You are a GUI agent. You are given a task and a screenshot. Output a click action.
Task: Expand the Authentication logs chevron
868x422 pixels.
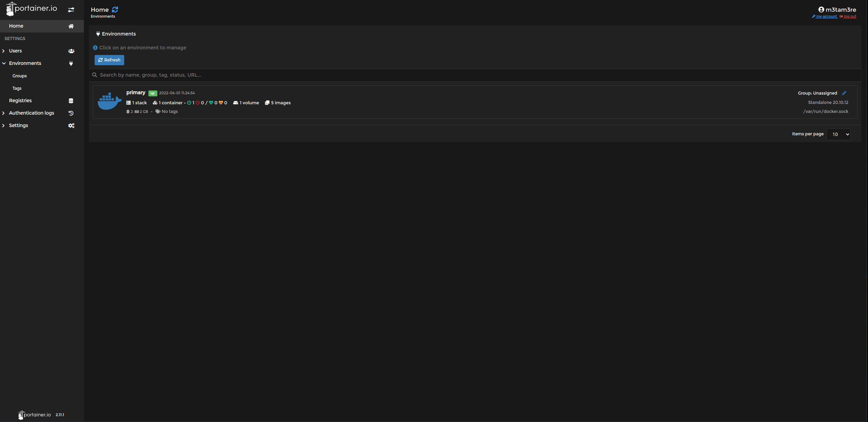point(3,113)
